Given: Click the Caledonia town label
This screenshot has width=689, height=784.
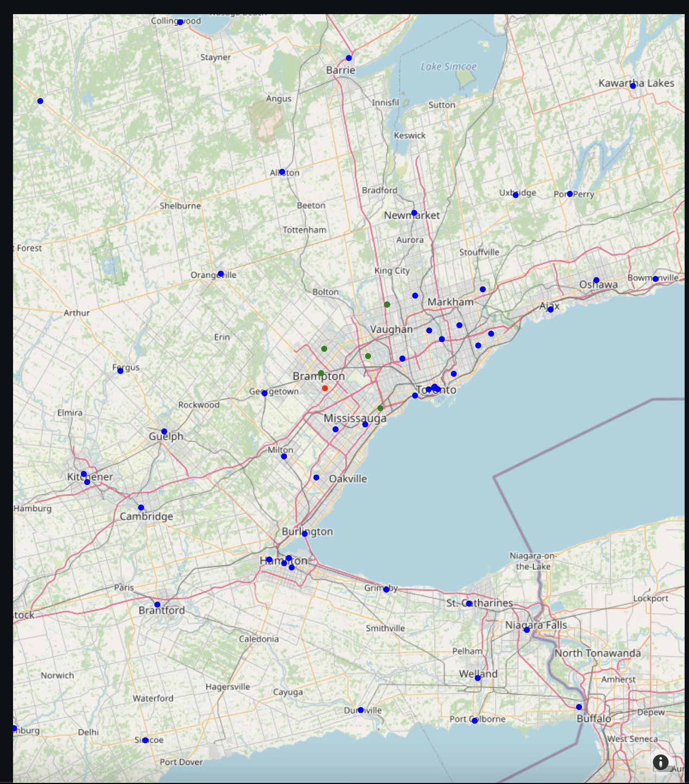Looking at the screenshot, I should [259, 639].
